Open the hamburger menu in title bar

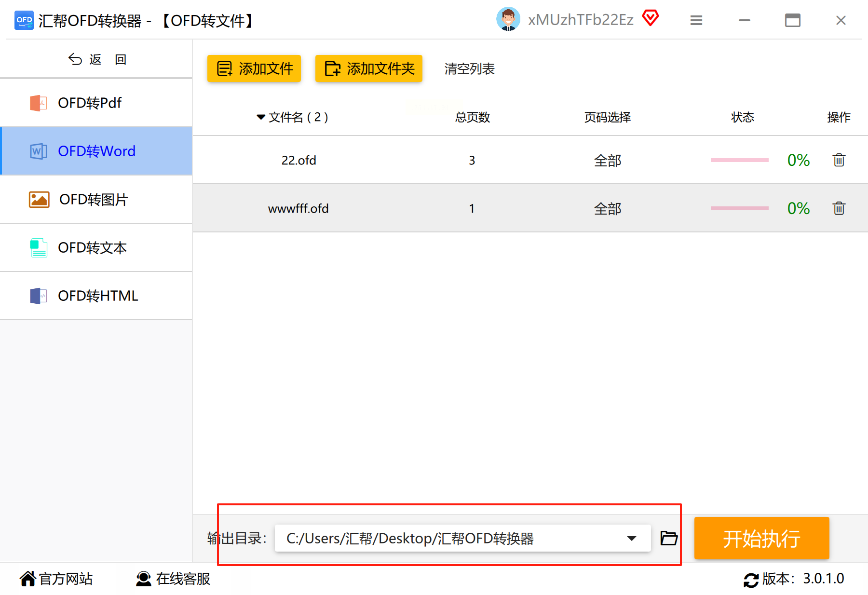[x=696, y=20]
